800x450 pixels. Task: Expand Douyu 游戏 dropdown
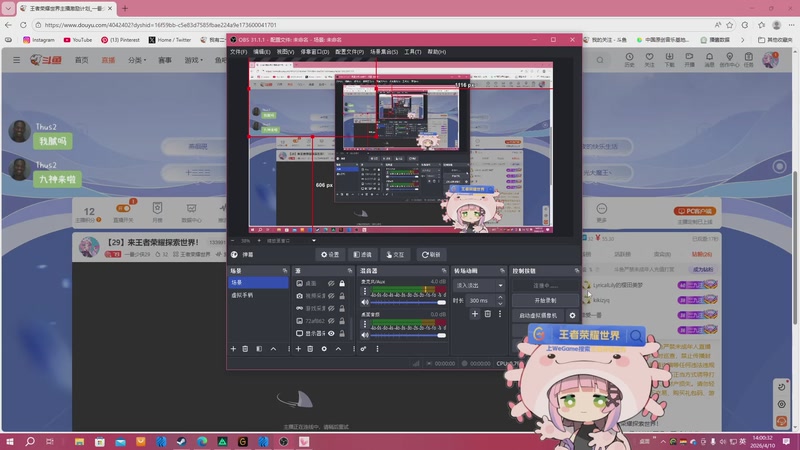click(193, 60)
